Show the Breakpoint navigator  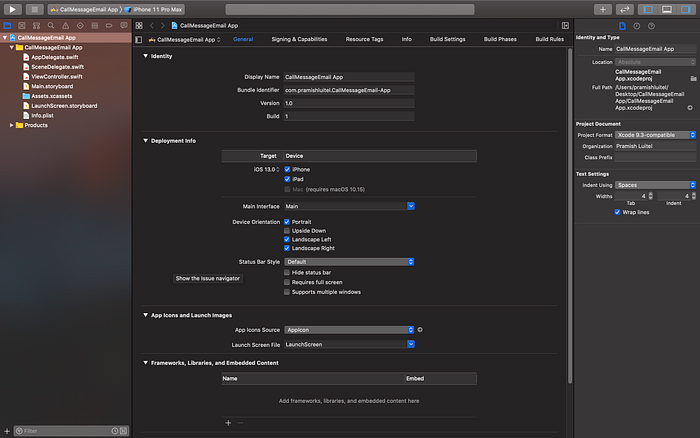pos(109,25)
